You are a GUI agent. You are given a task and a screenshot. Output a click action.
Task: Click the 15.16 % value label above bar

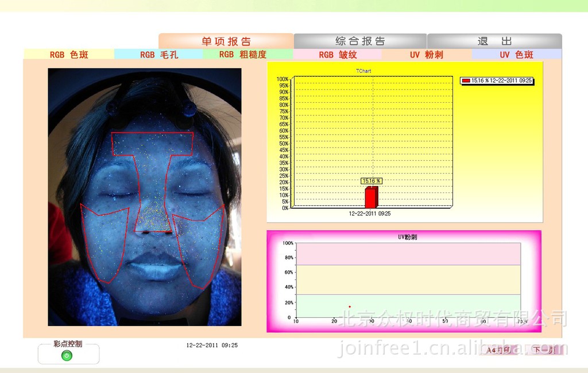coord(371,181)
